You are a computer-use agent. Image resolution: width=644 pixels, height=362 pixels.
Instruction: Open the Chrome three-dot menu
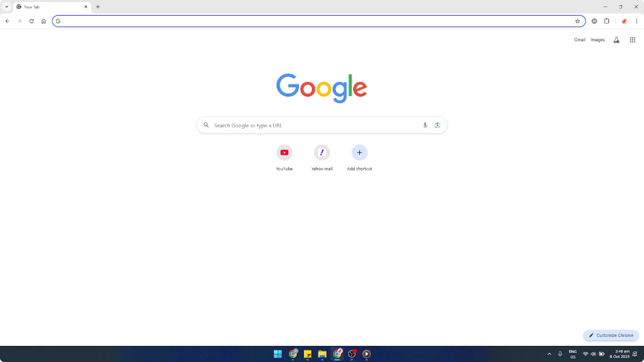pyautogui.click(x=637, y=21)
